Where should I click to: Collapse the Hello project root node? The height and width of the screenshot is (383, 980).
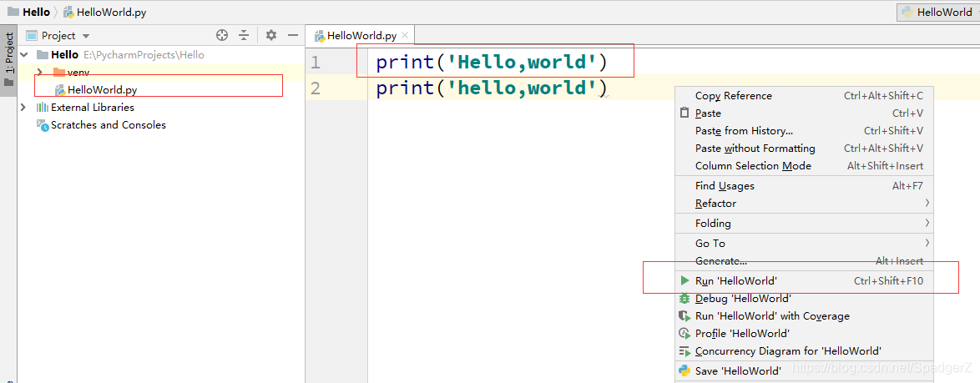tap(23, 55)
